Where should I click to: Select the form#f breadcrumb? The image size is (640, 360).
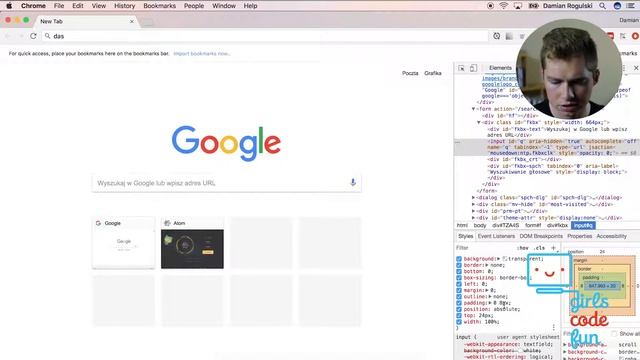click(x=533, y=225)
